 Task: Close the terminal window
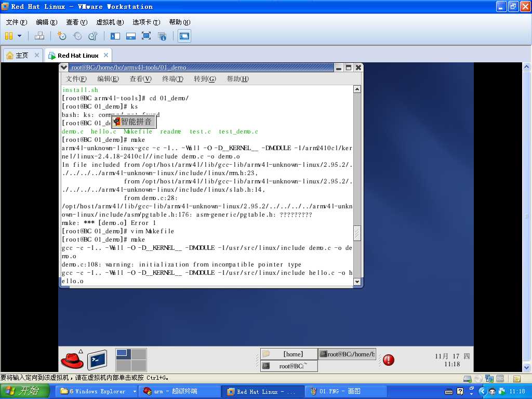pyautogui.click(x=358, y=68)
